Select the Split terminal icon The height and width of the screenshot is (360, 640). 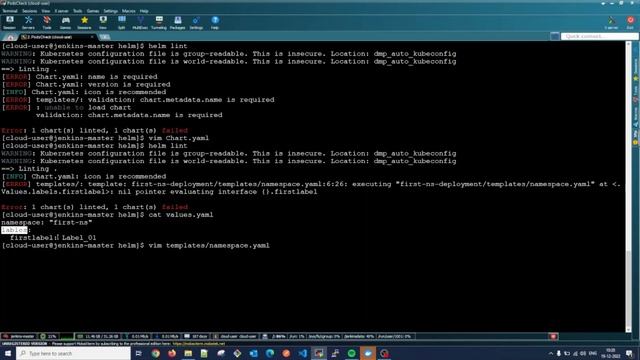tap(122, 22)
